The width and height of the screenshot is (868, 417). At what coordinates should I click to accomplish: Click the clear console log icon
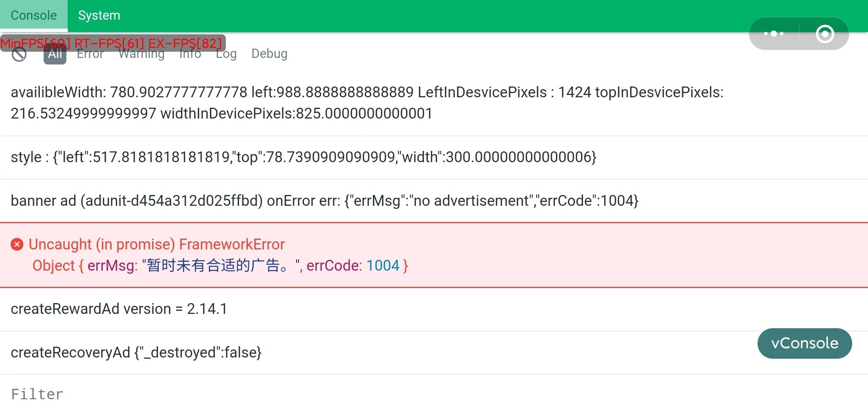(x=19, y=55)
